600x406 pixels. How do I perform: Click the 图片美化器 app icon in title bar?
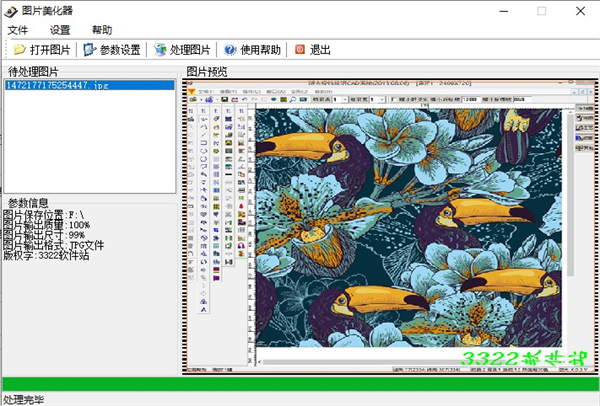(12, 11)
